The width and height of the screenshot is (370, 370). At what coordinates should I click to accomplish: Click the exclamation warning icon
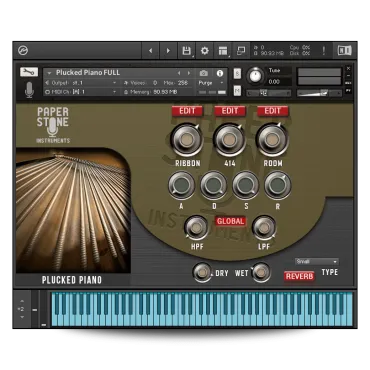coord(323,51)
